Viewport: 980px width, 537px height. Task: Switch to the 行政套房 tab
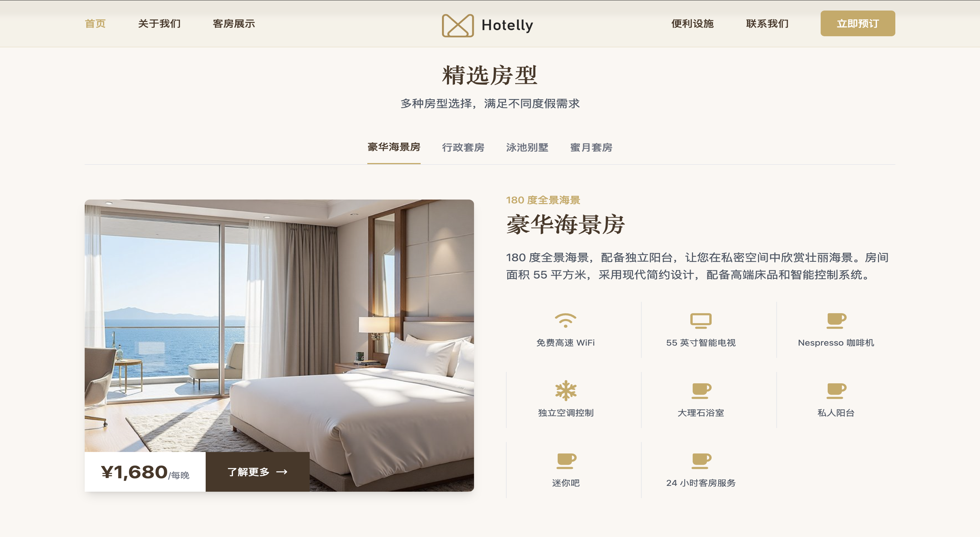463,147
